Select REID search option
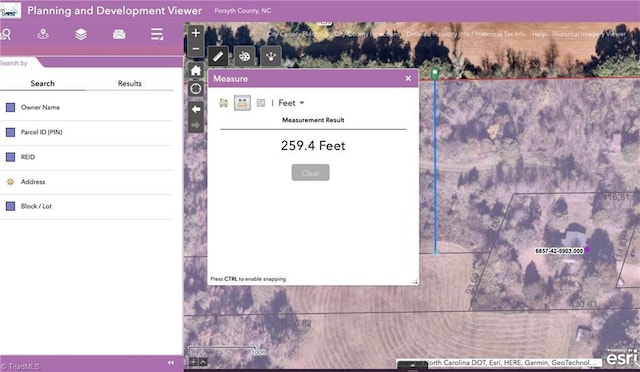640x372 pixels. 87,157
